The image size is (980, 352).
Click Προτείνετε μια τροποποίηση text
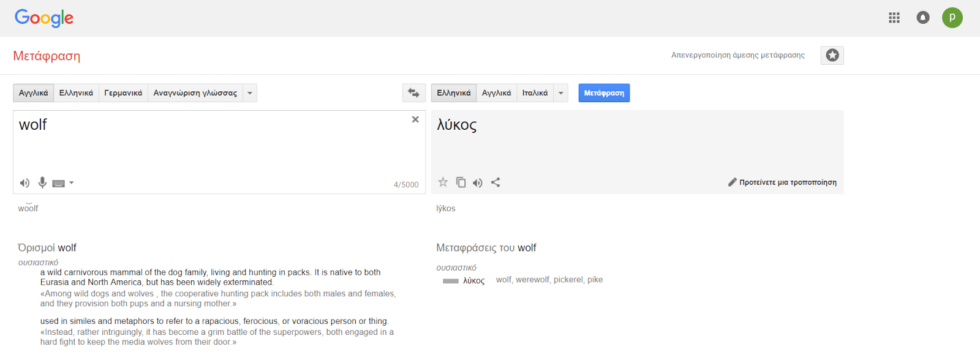click(788, 182)
